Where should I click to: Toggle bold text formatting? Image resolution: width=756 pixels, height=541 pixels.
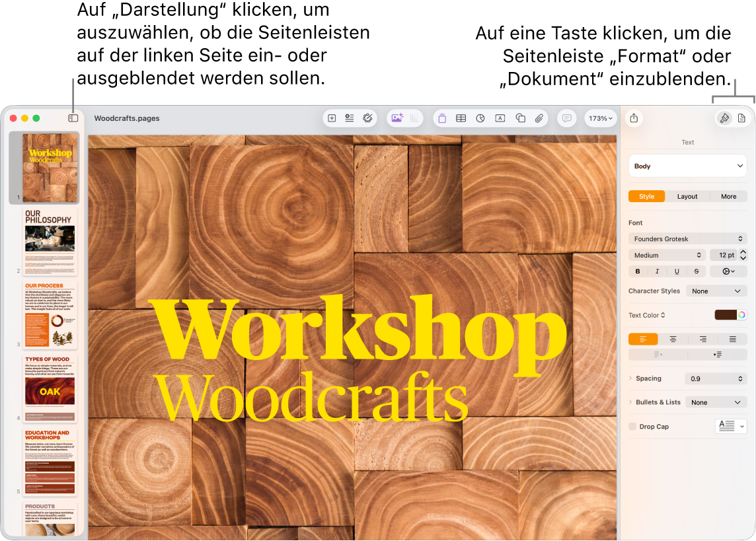(638, 271)
